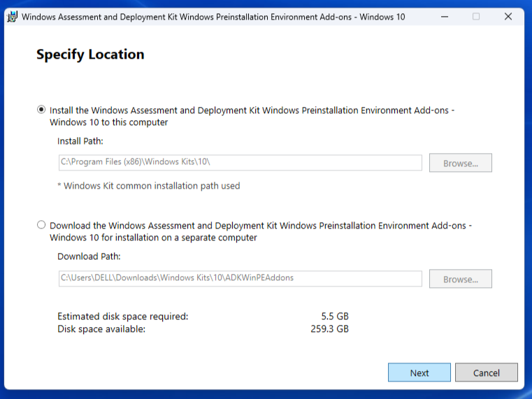
Task: Click the 'Estimated disk space required' label
Action: [x=123, y=317]
